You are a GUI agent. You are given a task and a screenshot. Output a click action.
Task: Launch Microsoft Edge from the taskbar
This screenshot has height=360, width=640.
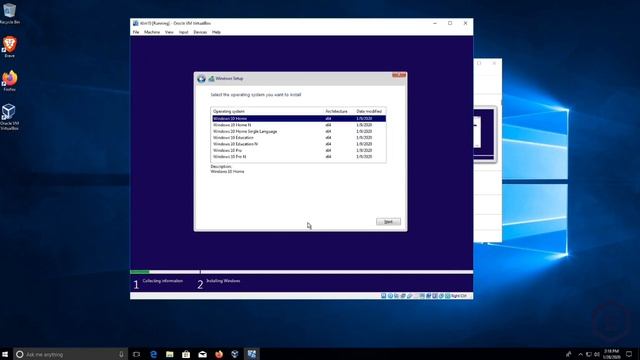[153, 354]
